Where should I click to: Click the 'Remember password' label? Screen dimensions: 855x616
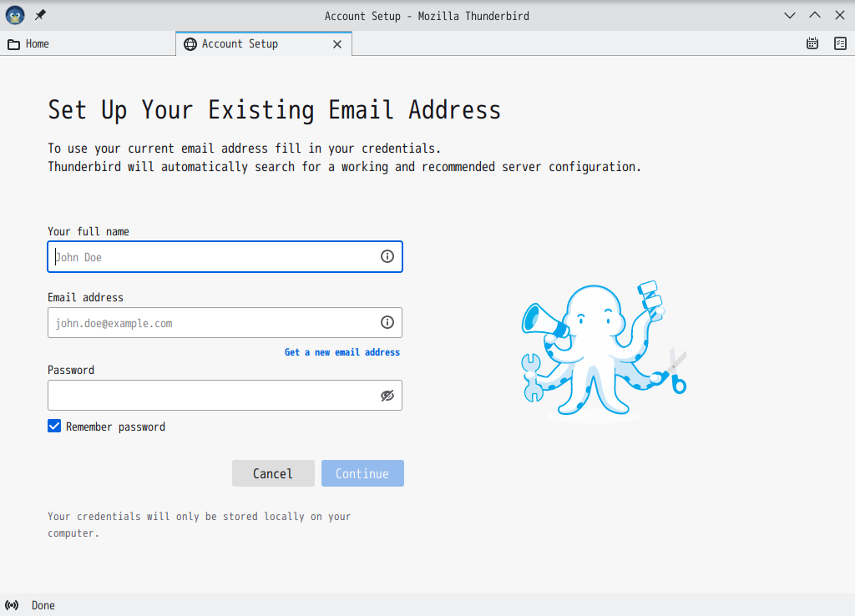click(115, 427)
